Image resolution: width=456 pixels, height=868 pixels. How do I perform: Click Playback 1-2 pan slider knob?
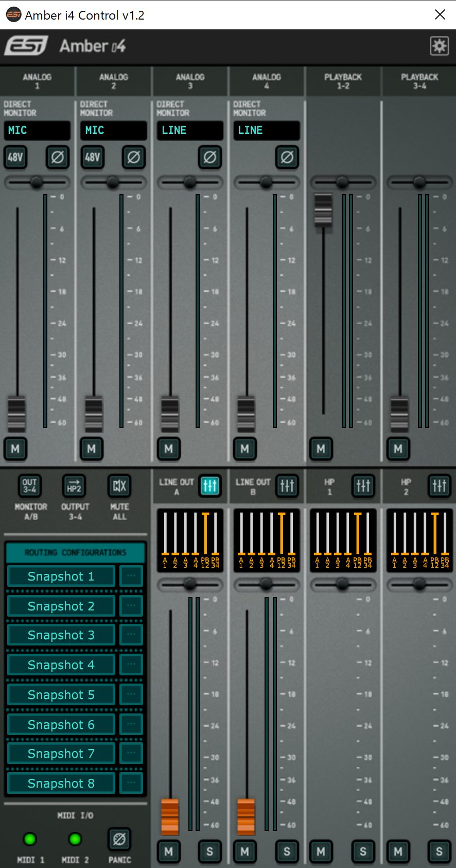342,182
